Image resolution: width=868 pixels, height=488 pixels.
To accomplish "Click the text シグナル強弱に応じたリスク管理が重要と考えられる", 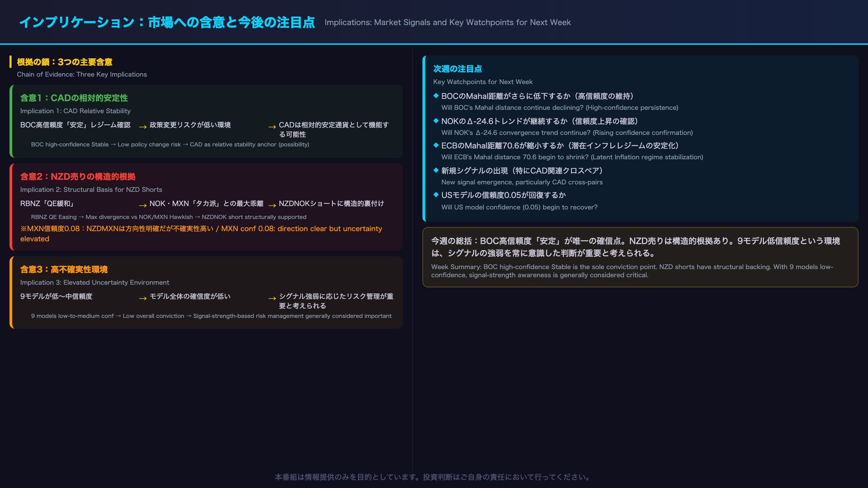I will pos(336,301).
